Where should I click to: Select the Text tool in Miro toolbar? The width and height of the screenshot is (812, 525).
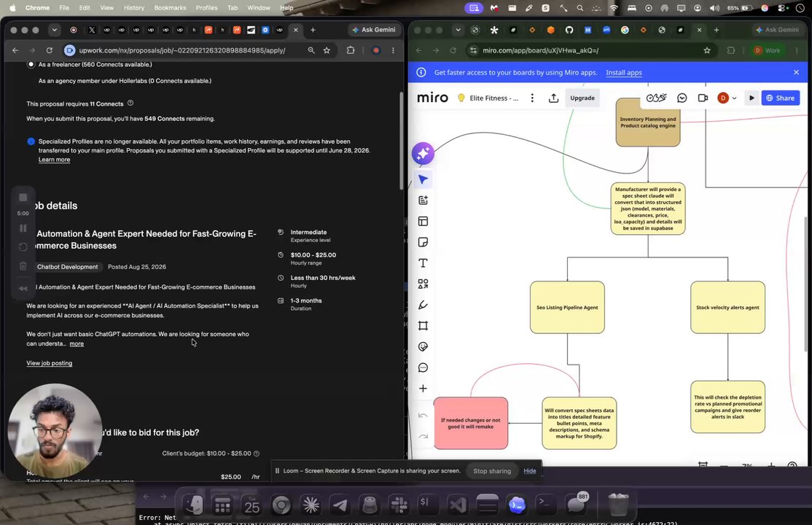pos(423,263)
